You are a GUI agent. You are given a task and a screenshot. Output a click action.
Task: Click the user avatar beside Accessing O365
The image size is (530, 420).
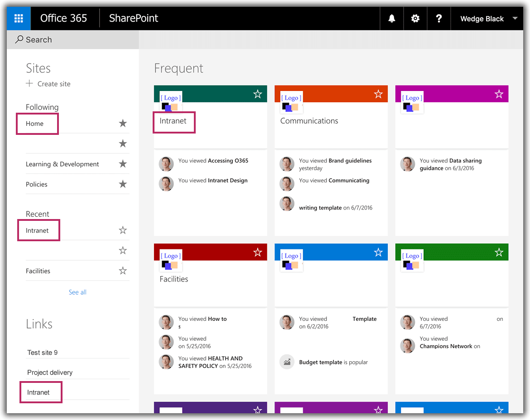click(x=166, y=164)
